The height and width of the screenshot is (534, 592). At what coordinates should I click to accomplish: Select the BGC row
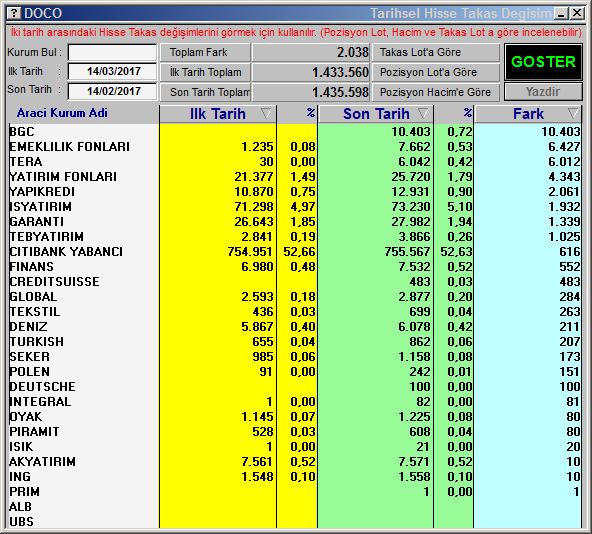(294, 131)
